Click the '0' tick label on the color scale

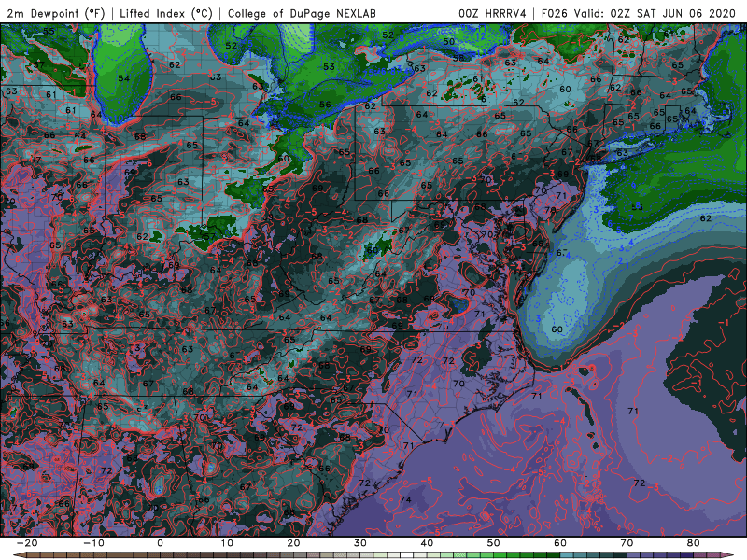pos(160,543)
